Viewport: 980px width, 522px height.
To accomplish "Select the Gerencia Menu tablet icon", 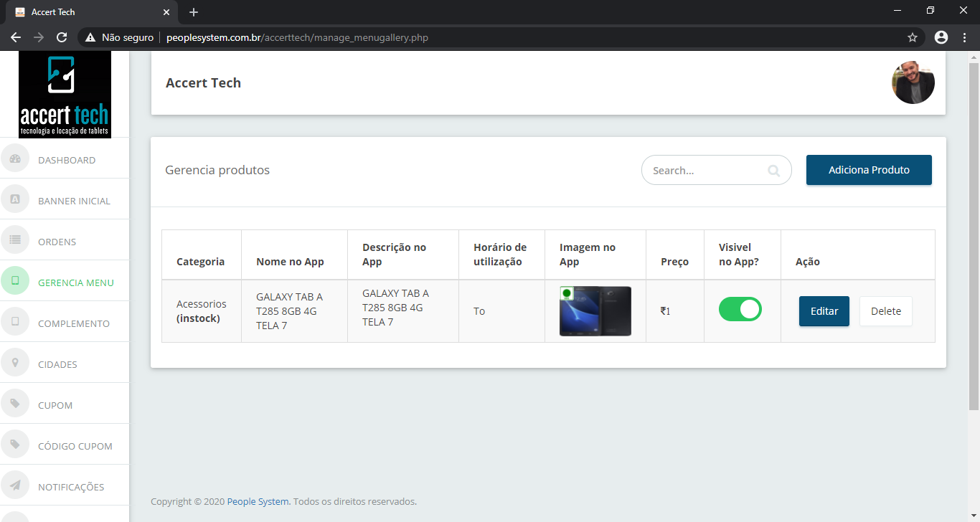I will tap(15, 281).
